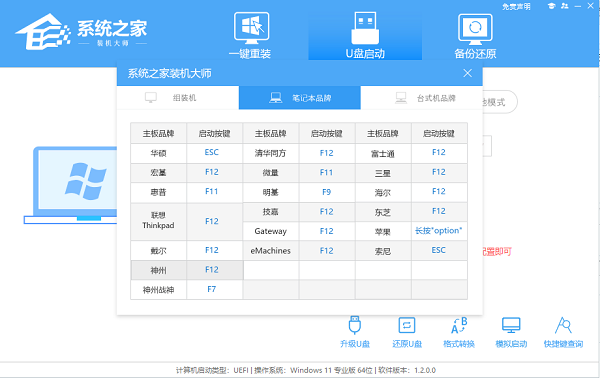
Task: Click the F12 key beside 东芝
Action: (x=439, y=212)
